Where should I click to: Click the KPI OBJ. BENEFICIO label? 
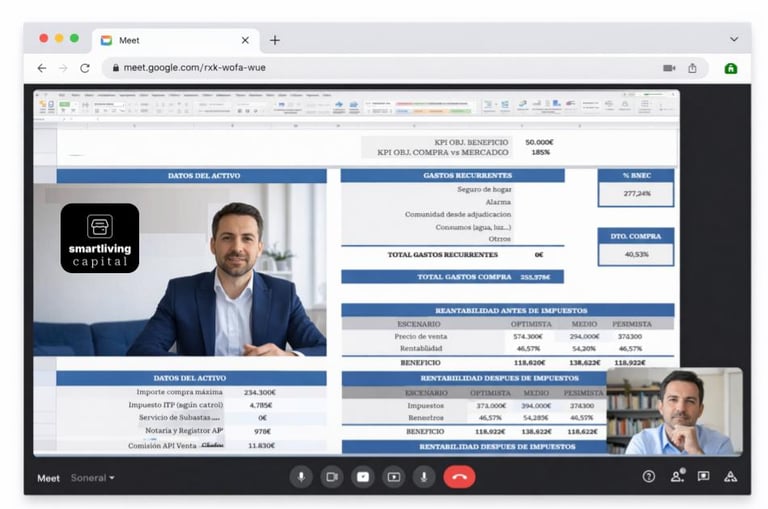click(471, 142)
